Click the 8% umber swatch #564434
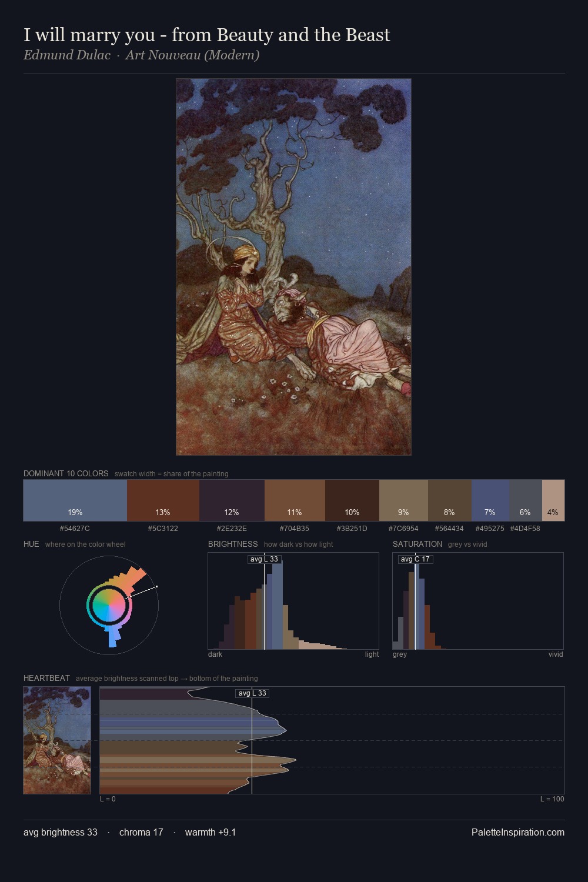Viewport: 588px width, 882px height. pos(450,500)
